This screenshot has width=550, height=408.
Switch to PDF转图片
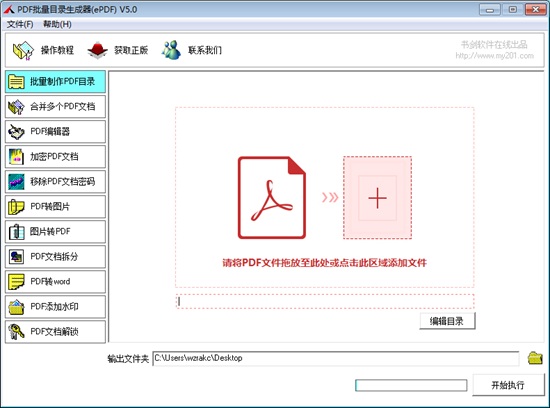pyautogui.click(x=55, y=207)
